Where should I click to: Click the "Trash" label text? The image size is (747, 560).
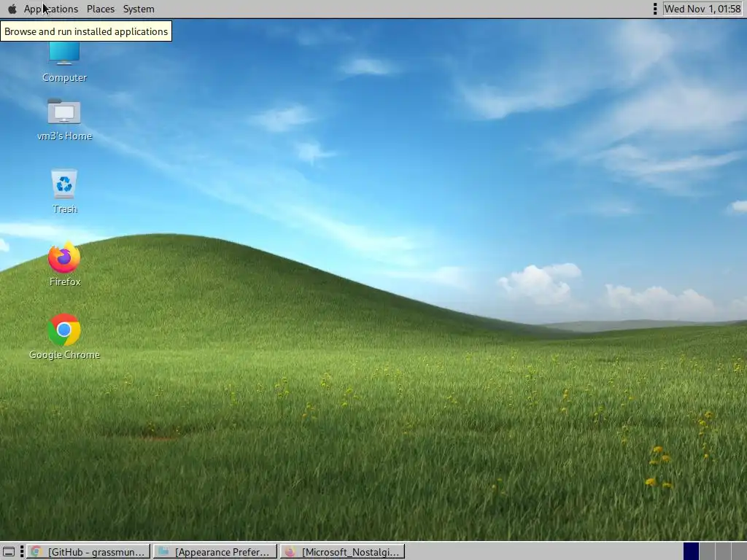[x=65, y=209]
